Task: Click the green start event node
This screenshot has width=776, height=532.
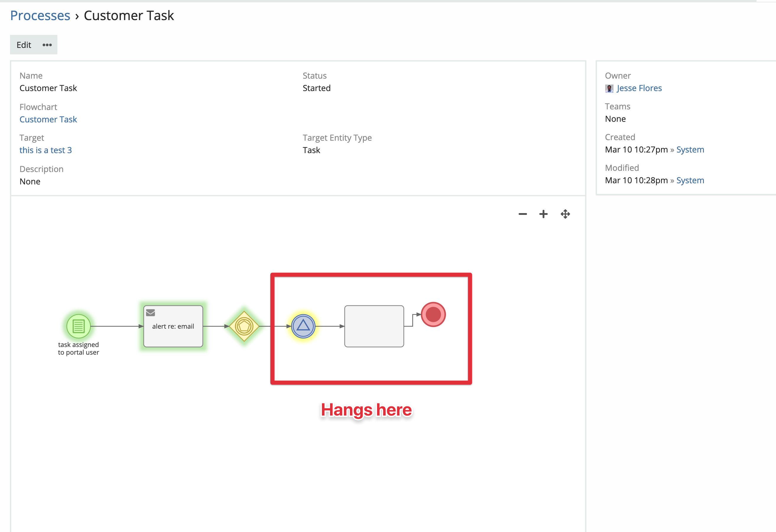Action: click(79, 326)
